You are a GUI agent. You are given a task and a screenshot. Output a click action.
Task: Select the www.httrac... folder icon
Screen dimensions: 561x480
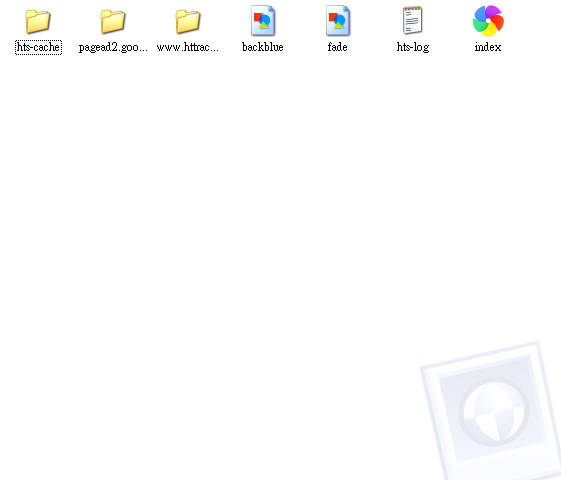click(x=188, y=21)
